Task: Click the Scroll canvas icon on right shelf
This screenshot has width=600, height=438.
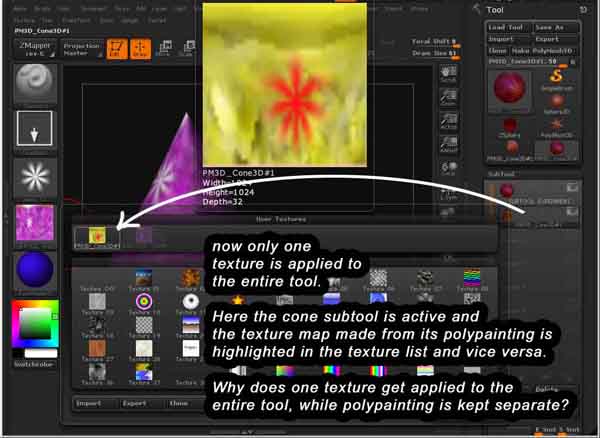Action: [x=448, y=74]
